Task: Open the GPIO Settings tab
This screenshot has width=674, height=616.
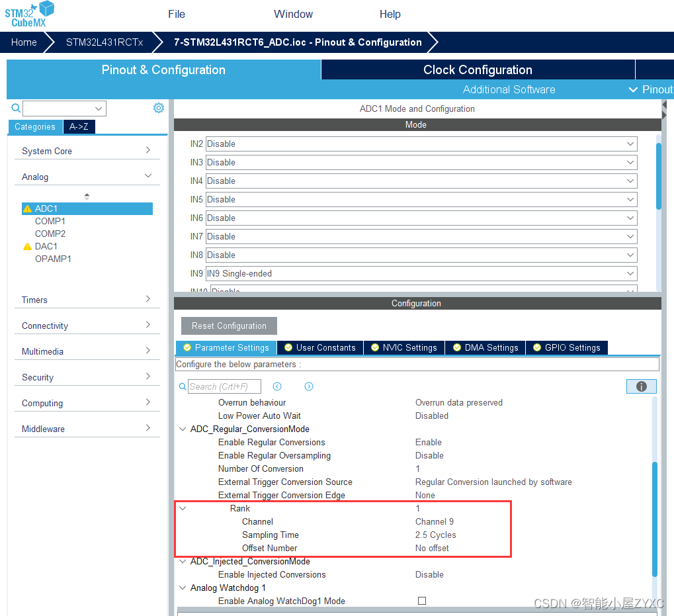Action: click(567, 347)
